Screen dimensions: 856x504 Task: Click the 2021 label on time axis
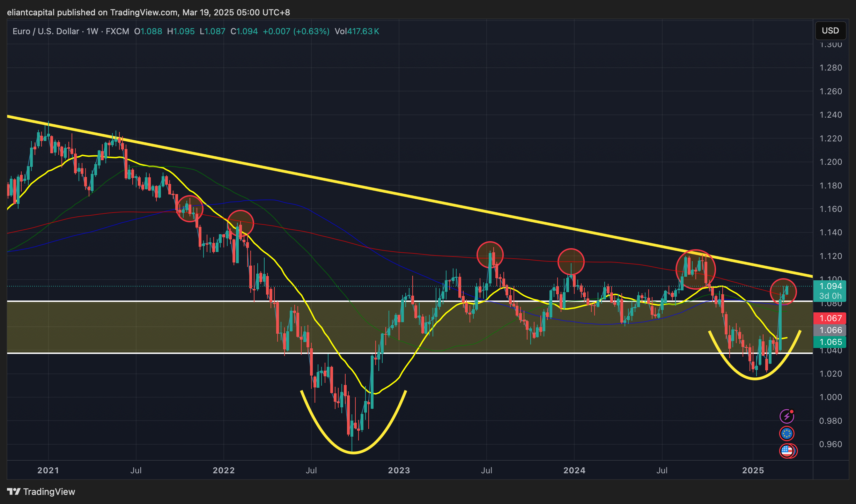tap(48, 470)
